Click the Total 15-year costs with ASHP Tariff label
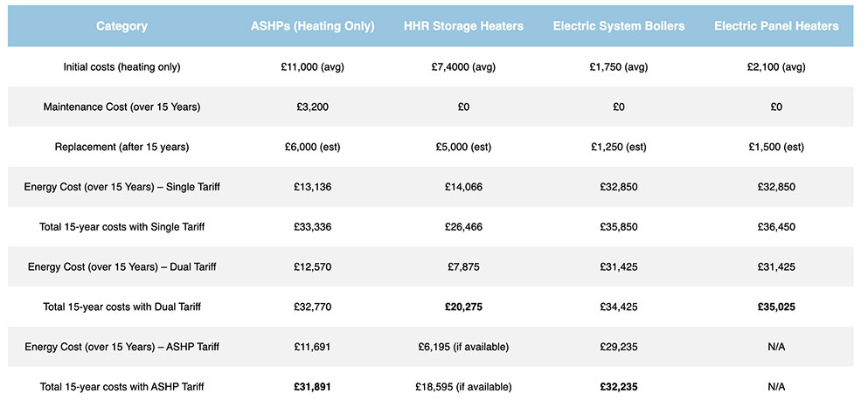 [x=122, y=386]
